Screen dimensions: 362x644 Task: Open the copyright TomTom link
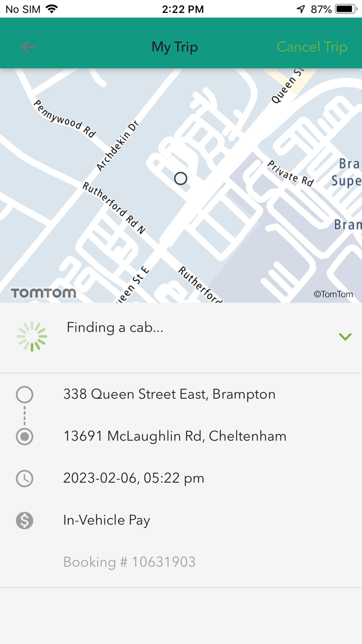[x=335, y=294]
